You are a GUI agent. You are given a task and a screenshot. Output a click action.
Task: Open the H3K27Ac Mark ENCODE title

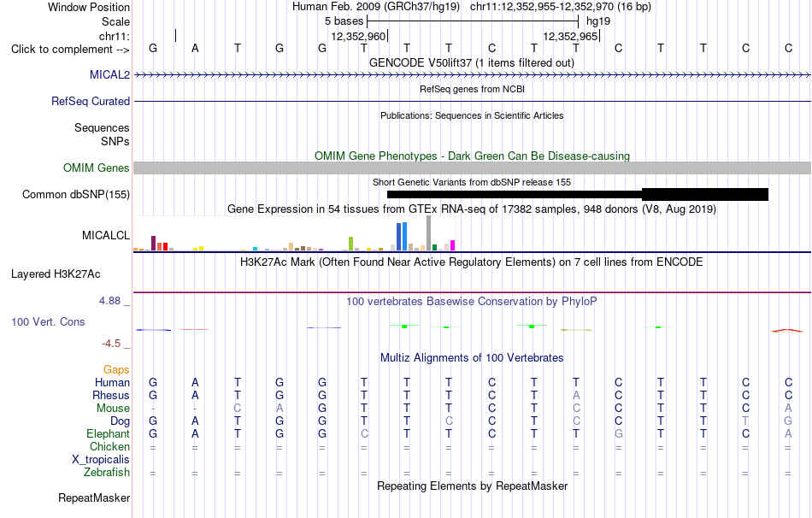pyautogui.click(x=472, y=262)
